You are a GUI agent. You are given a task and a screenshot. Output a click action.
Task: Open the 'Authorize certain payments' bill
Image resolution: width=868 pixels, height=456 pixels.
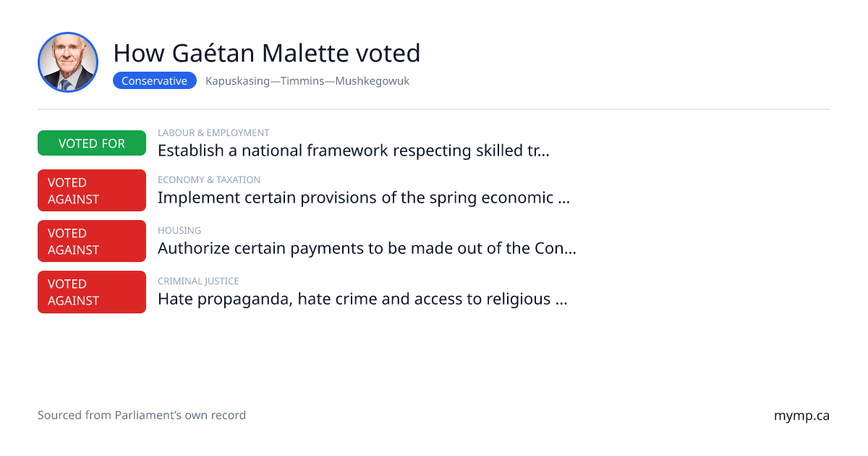[367, 248]
